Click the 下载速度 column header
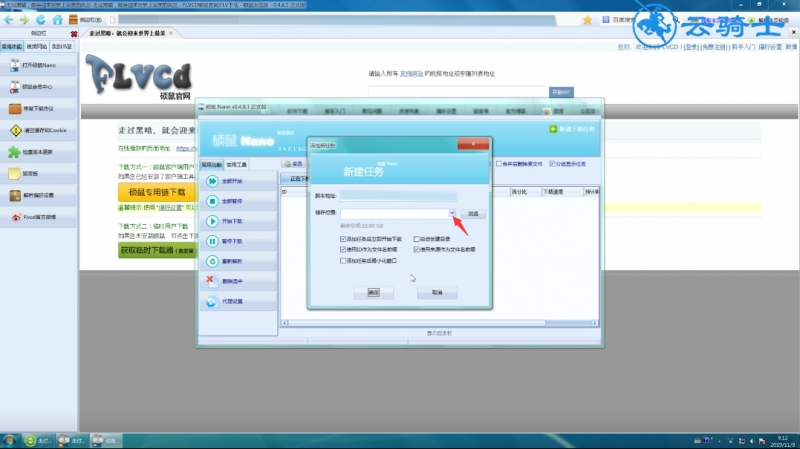This screenshot has height=449, width=800. [561, 192]
